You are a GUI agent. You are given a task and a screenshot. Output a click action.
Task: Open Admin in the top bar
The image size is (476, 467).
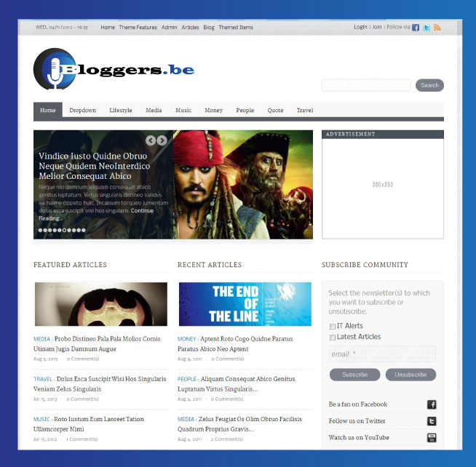169,28
